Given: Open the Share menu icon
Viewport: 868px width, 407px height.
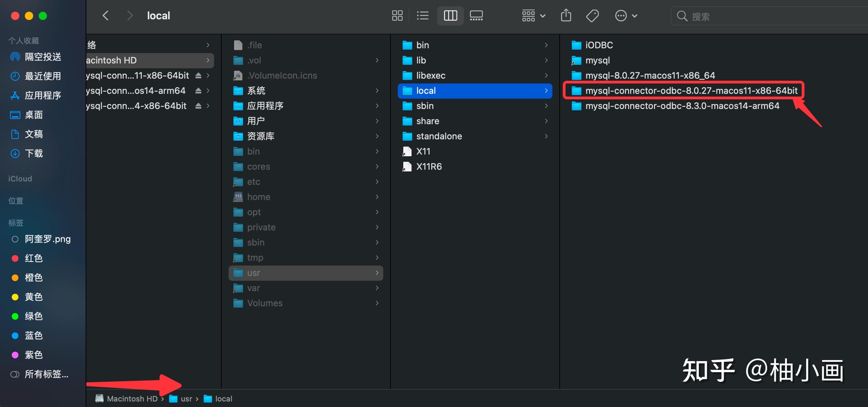Looking at the screenshot, I should [566, 16].
